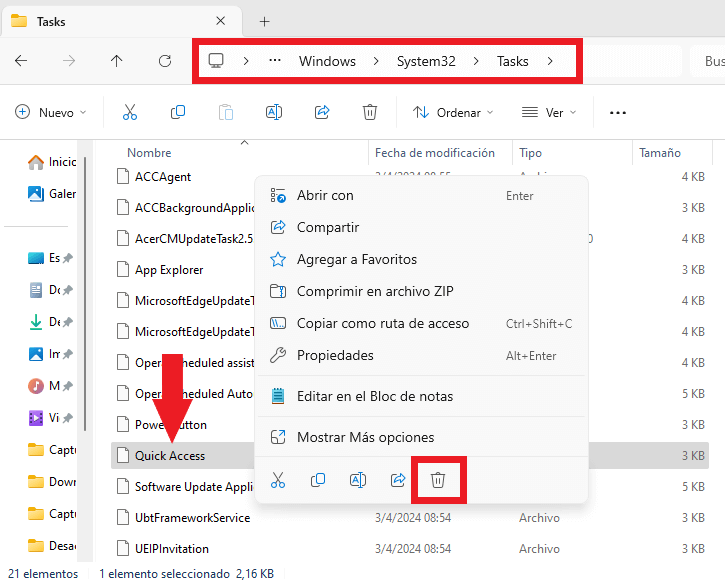This screenshot has height=582, width=725.
Task: Open pinned Música folder in sidebar
Action: pyautogui.click(x=50, y=386)
